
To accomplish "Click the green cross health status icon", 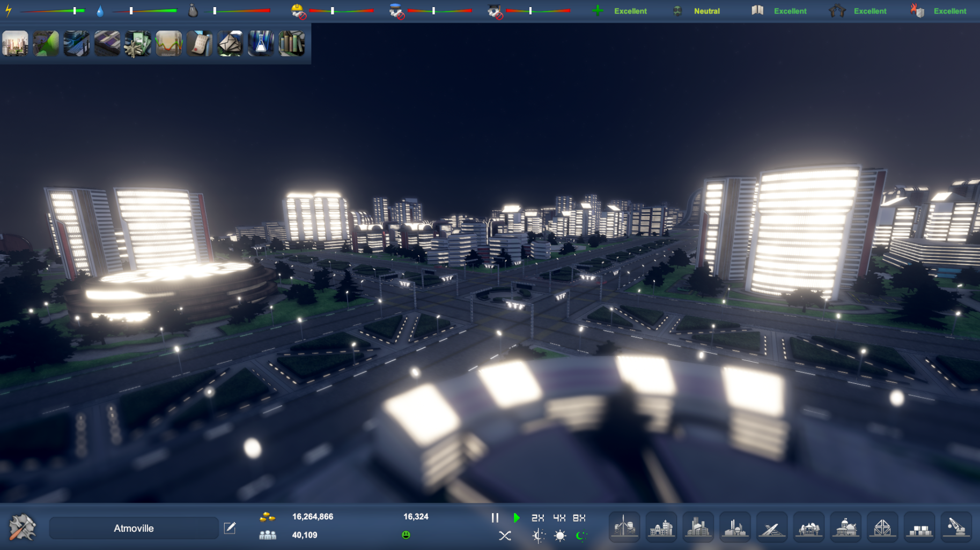I will coord(598,11).
